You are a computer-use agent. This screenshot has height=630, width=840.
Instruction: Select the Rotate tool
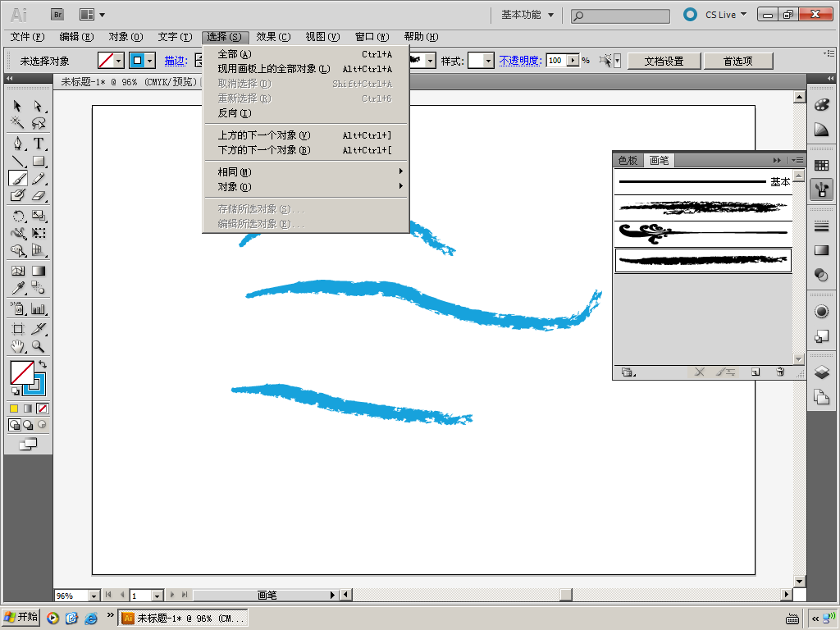(x=17, y=216)
